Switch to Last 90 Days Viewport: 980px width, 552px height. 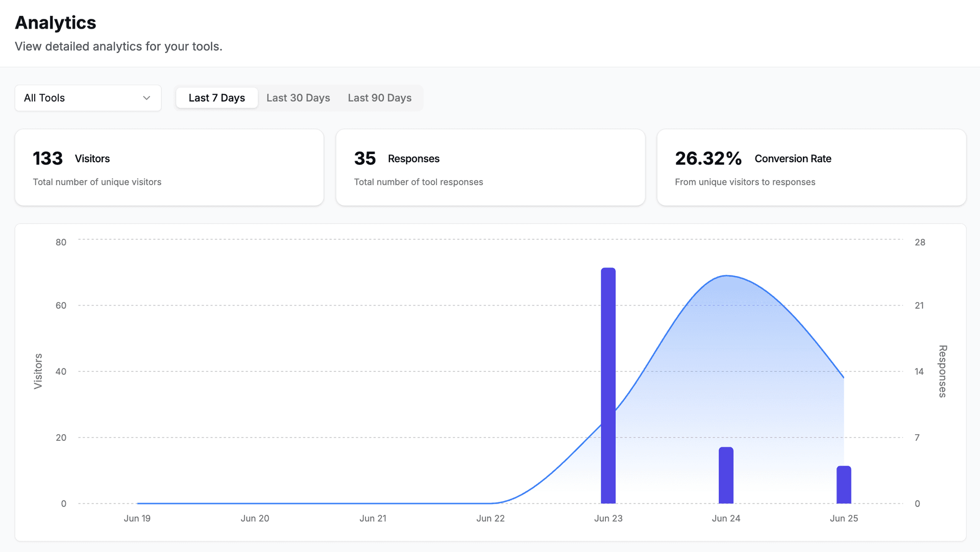379,98
